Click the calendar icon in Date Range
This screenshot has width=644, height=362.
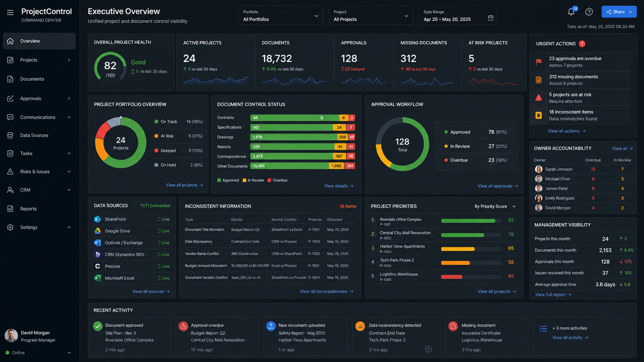[490, 18]
